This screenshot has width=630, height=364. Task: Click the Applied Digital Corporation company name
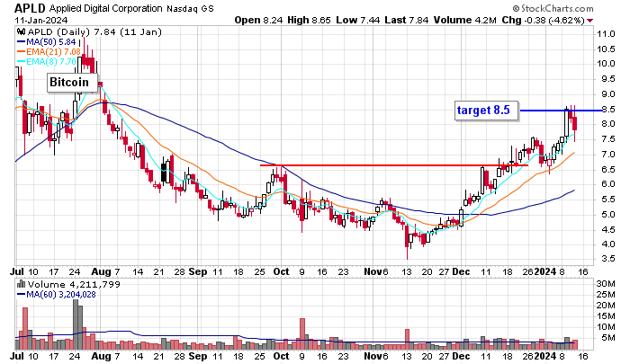pyautogui.click(x=106, y=8)
